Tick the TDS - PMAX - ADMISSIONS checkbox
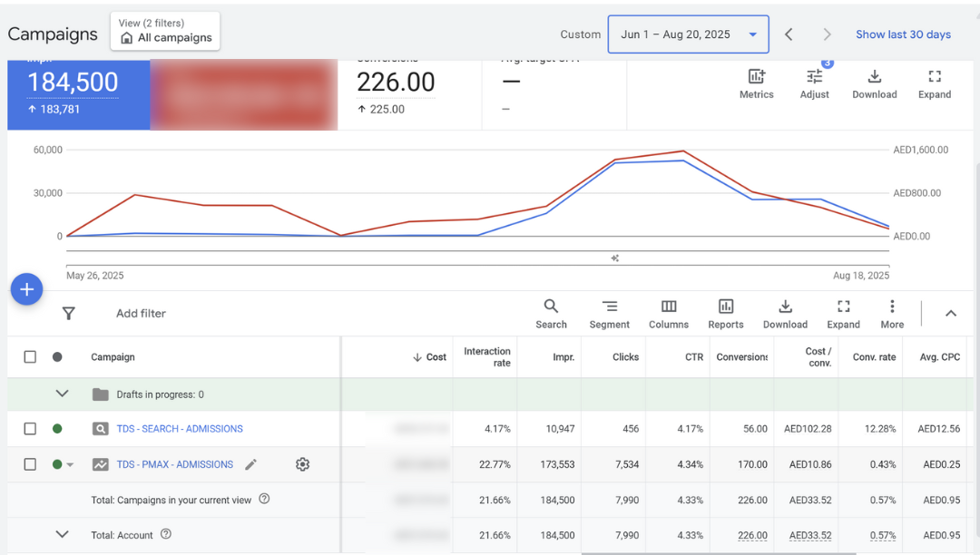 pyautogui.click(x=30, y=464)
